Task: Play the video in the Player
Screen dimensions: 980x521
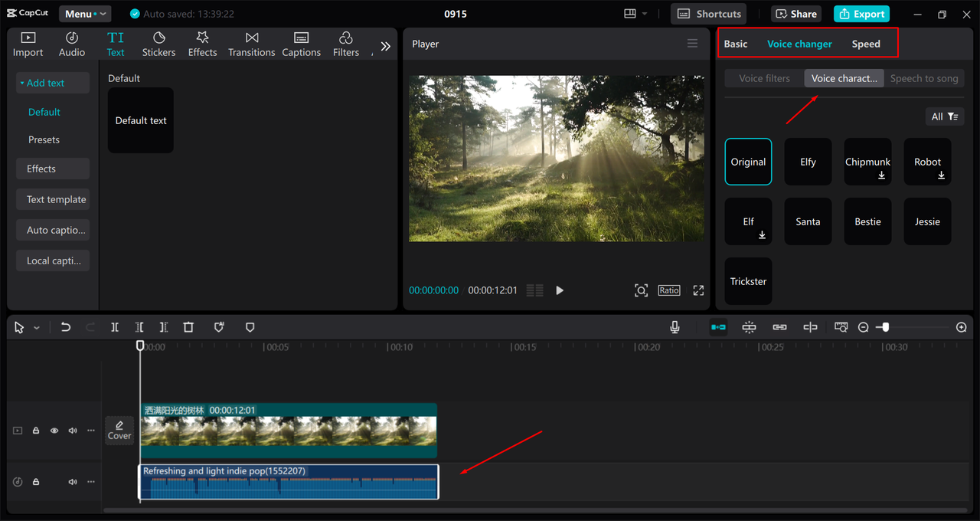Action: [x=560, y=290]
